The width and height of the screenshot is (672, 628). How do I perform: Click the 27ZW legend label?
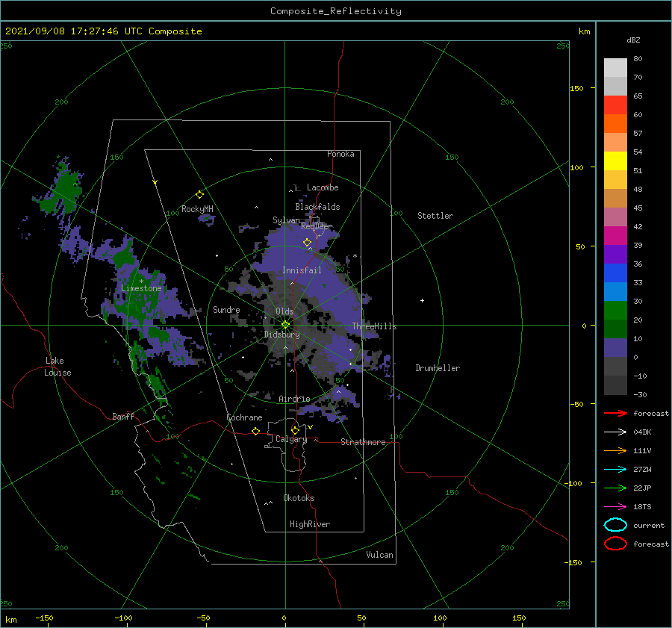[642, 470]
